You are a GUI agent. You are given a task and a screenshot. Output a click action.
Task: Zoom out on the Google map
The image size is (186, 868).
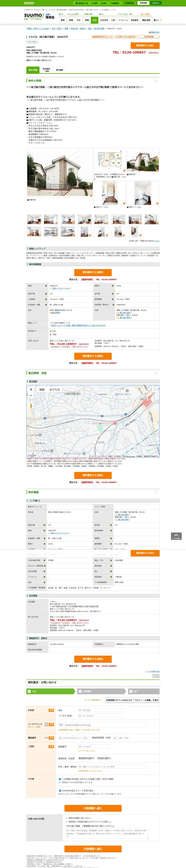[31, 395]
